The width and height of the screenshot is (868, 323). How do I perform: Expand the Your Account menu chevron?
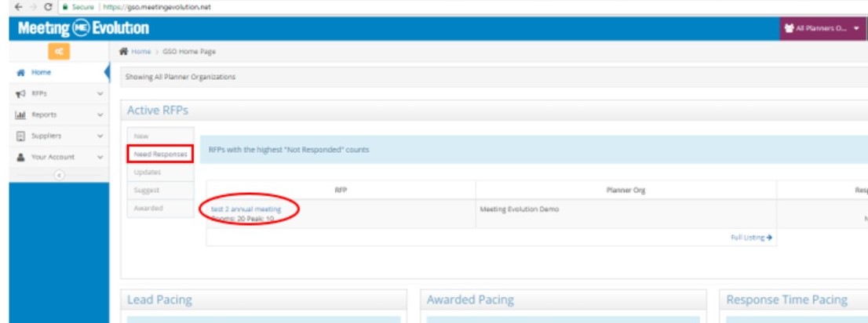click(x=100, y=157)
